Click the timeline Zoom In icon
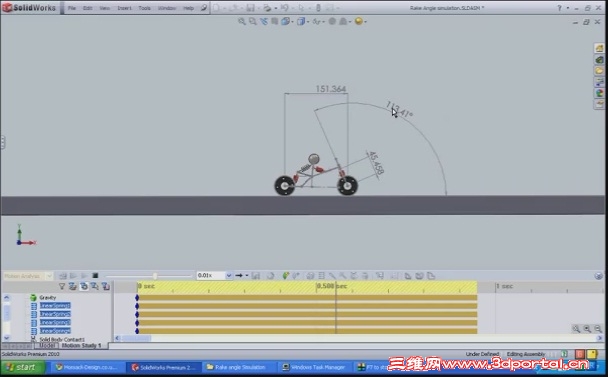Viewport: 608px width, 377px height. pyautogui.click(x=587, y=329)
